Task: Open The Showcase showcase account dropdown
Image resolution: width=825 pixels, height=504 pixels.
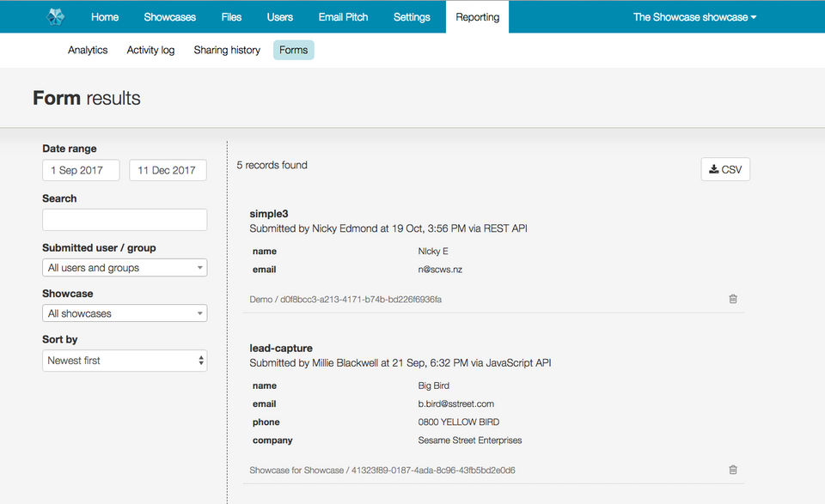Action: 694,17
